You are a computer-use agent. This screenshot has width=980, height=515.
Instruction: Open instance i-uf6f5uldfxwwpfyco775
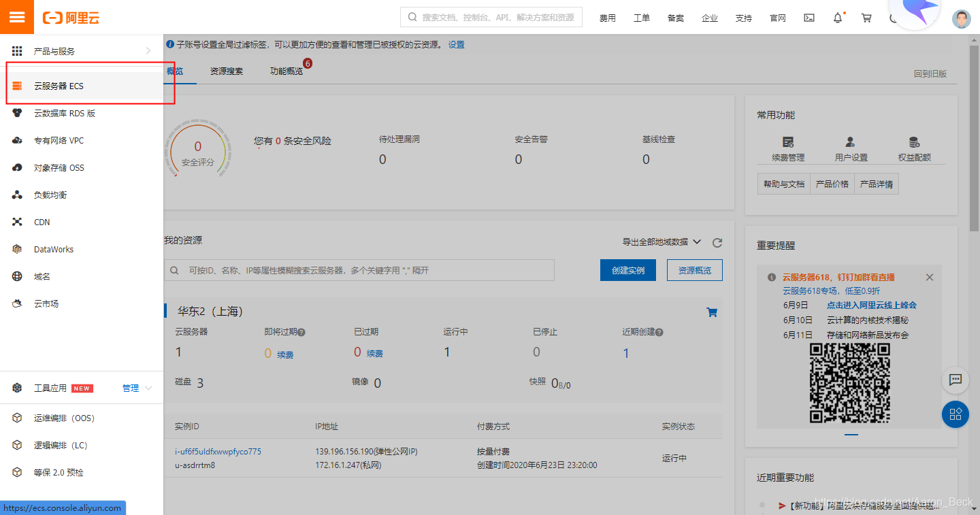(218, 452)
